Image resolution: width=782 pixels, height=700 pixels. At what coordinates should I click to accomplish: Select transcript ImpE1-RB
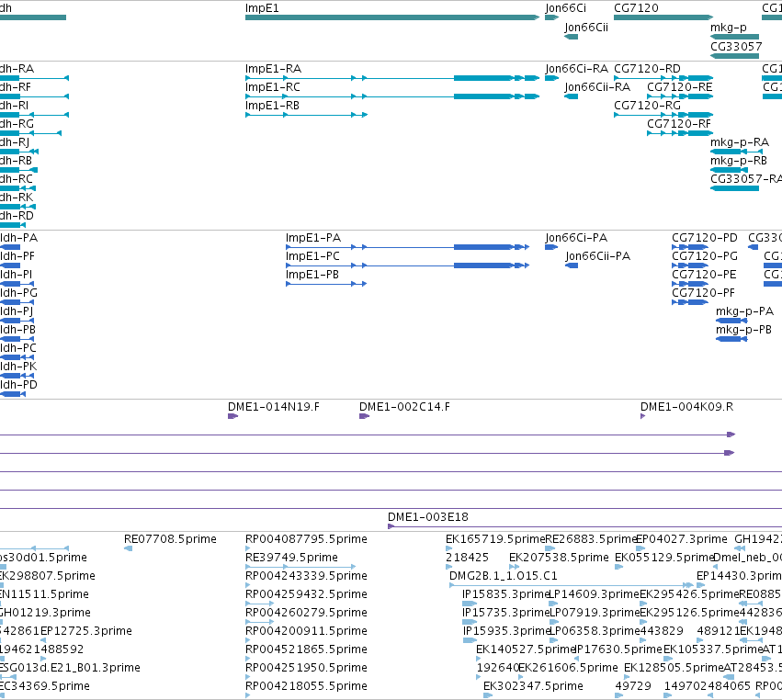click(272, 106)
